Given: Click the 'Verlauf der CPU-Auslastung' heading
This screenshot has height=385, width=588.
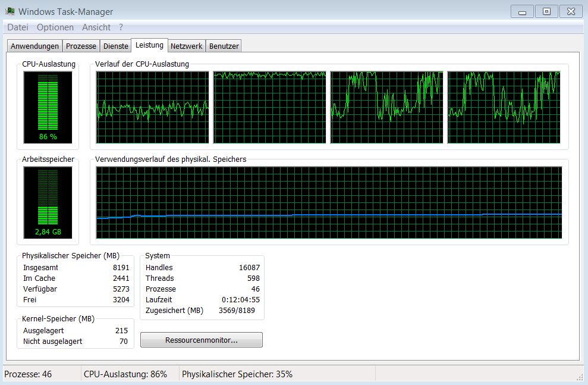Looking at the screenshot, I should pyautogui.click(x=142, y=64).
